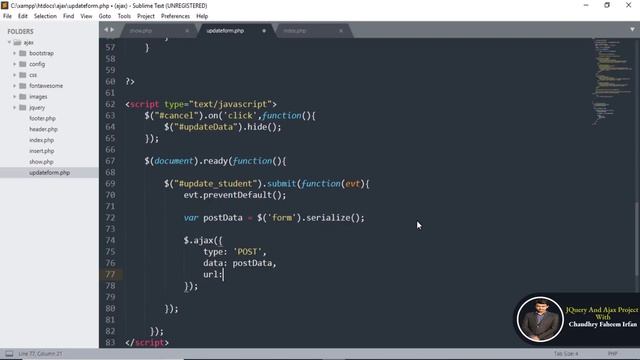Viewport: 640px width, 360px height.
Task: Expand the images folder
Action: (14, 97)
